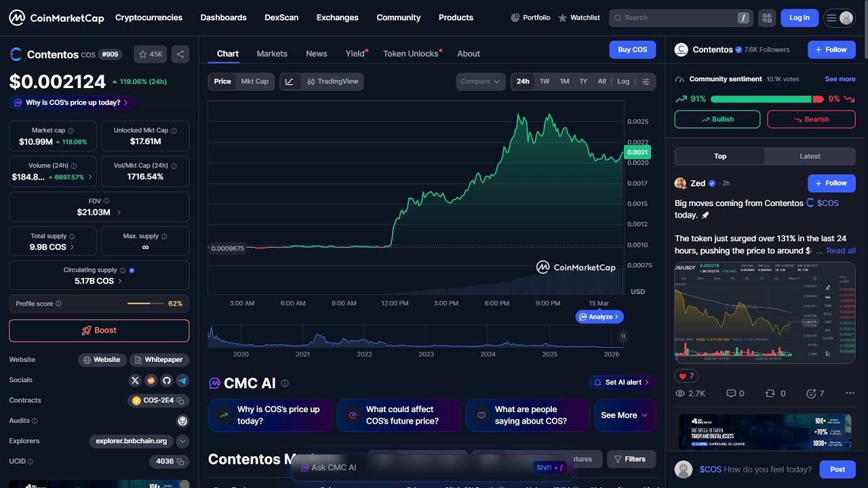Click the Boost button
Viewport: 868px width, 488px height.
pyautogui.click(x=99, y=331)
